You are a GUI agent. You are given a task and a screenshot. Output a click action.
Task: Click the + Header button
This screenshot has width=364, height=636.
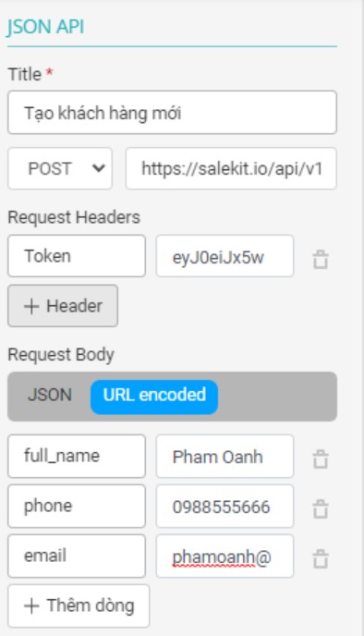[63, 306]
